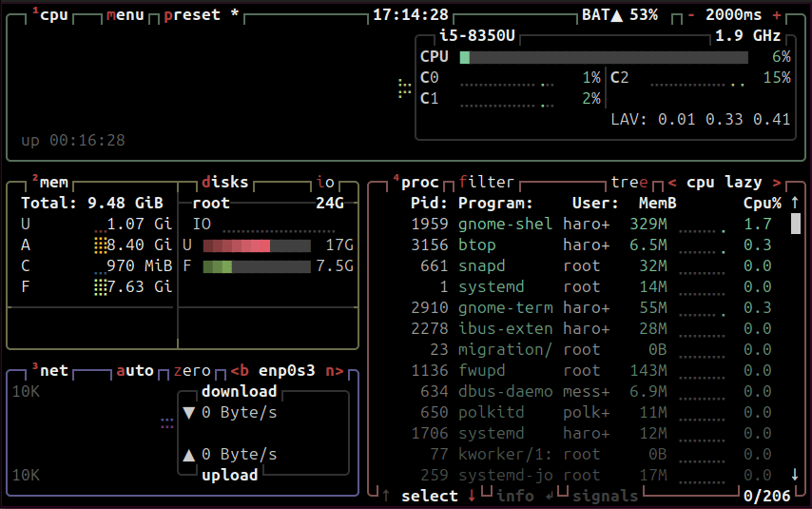Viewport: 812px width, 509px height.
Task: Select the migration/ process row
Action: 590,349
